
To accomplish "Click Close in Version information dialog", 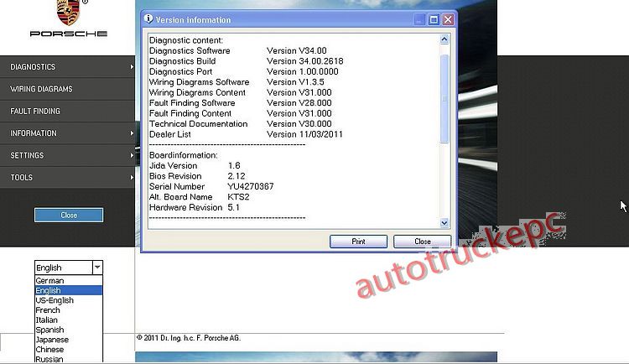I will (423, 242).
